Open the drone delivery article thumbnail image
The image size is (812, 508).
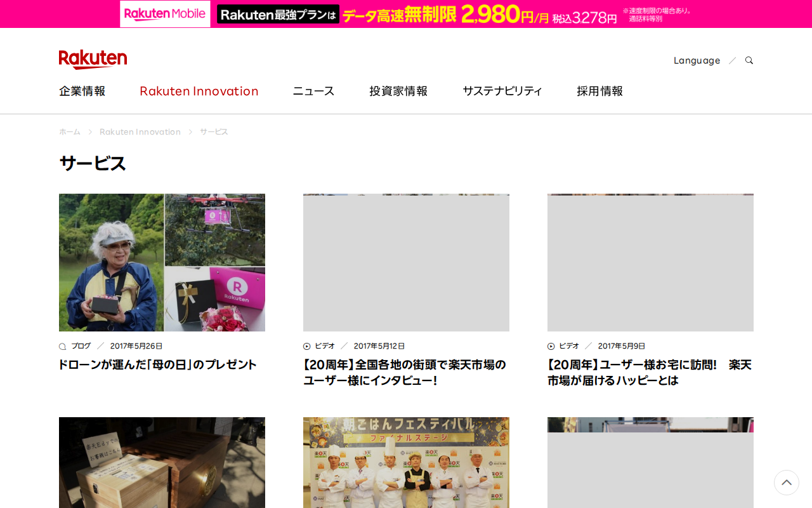(162, 262)
